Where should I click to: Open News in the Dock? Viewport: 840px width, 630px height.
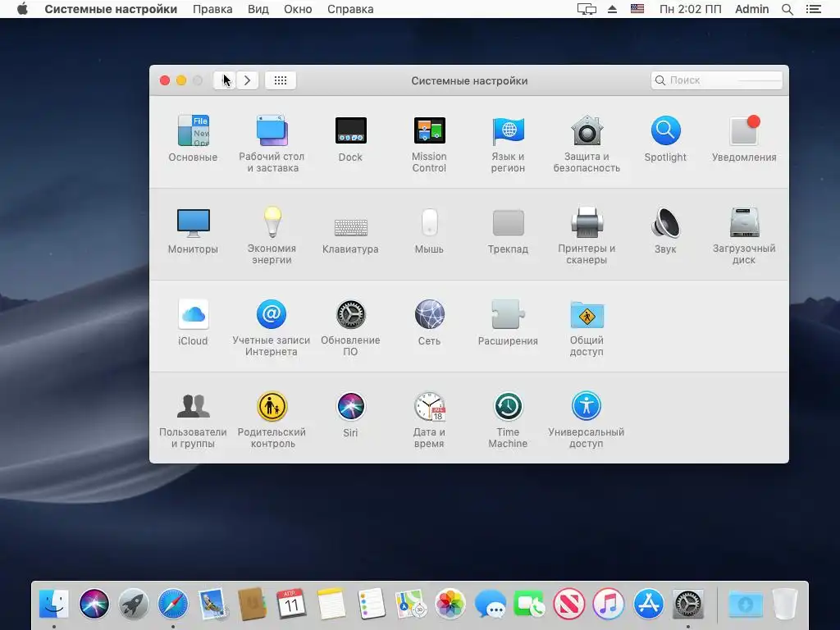tap(569, 604)
